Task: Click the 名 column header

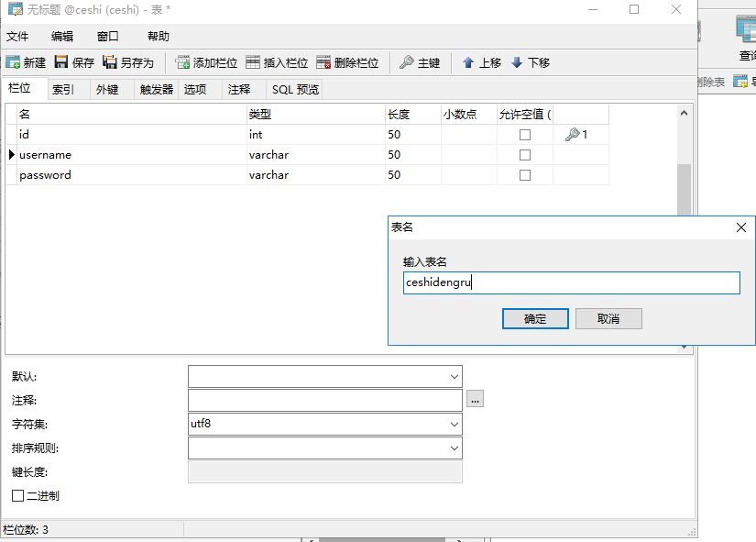Action: 132,115
